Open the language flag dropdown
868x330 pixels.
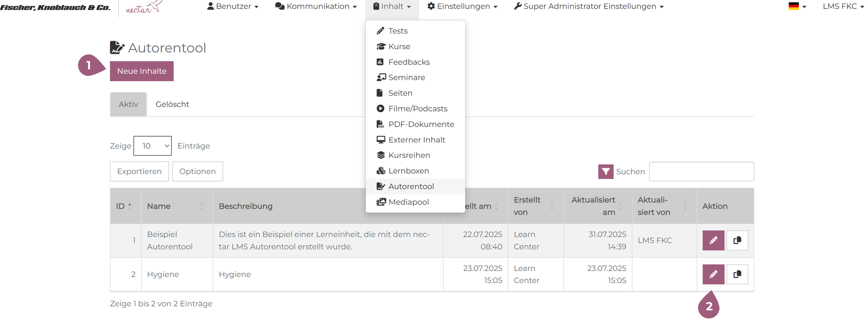[x=797, y=7]
